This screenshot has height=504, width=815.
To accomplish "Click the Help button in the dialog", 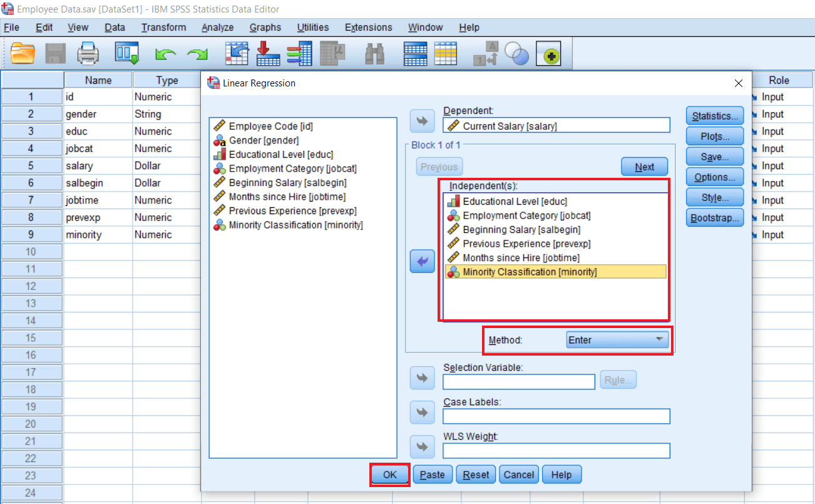I will pos(561,475).
